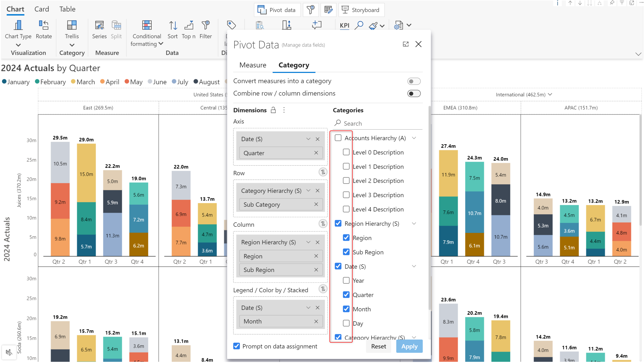Collapse Date (S) category chevron
The width and height of the screenshot is (644, 363).
coord(414,266)
